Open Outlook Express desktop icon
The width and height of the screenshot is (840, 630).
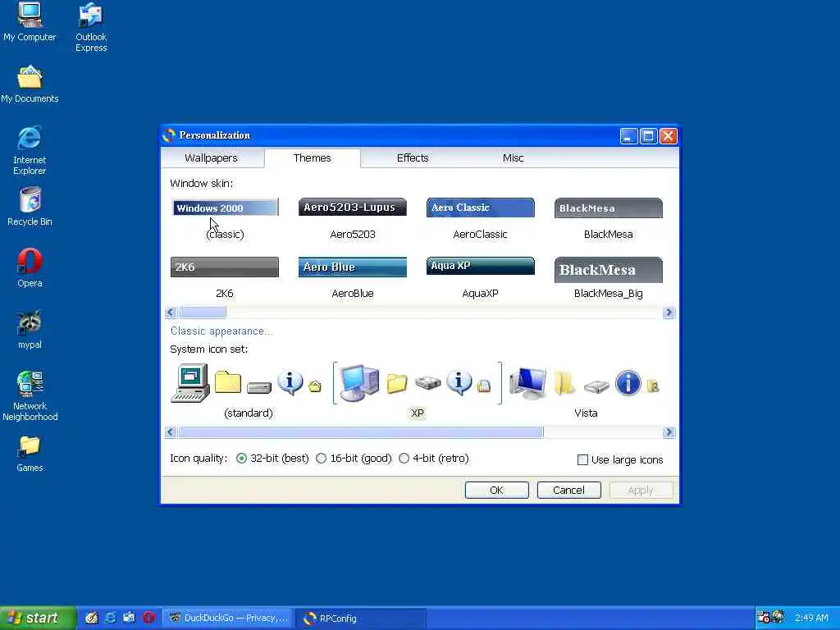90,27
